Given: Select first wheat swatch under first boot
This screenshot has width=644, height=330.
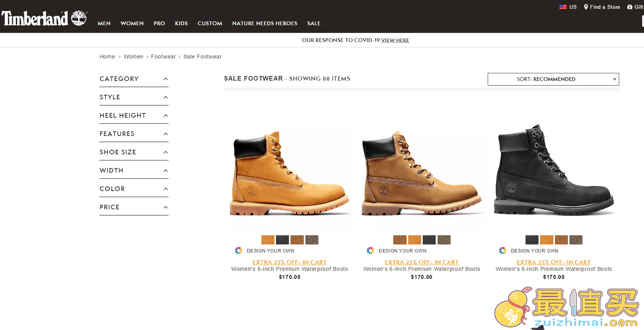Looking at the screenshot, I should [268, 240].
